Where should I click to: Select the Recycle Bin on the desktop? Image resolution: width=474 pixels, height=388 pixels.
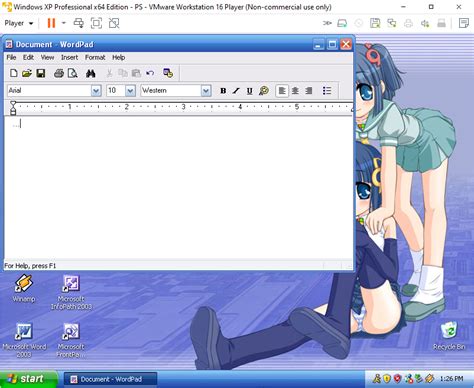449,336
